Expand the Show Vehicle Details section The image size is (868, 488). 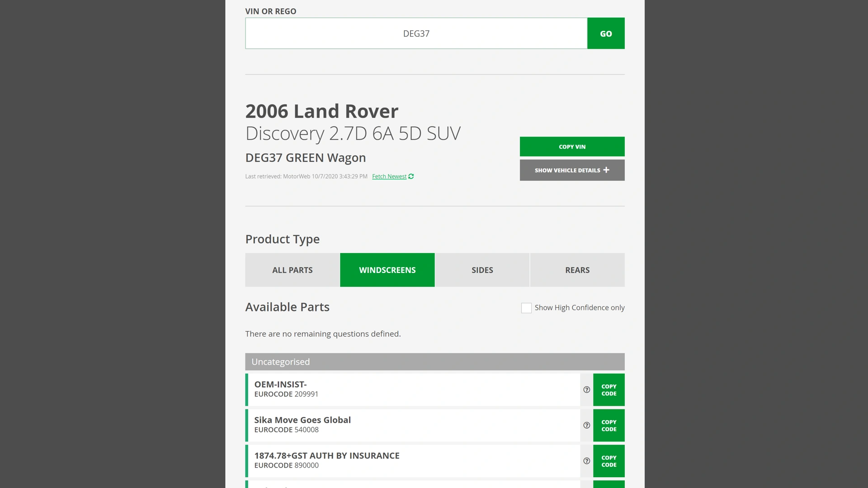click(572, 170)
